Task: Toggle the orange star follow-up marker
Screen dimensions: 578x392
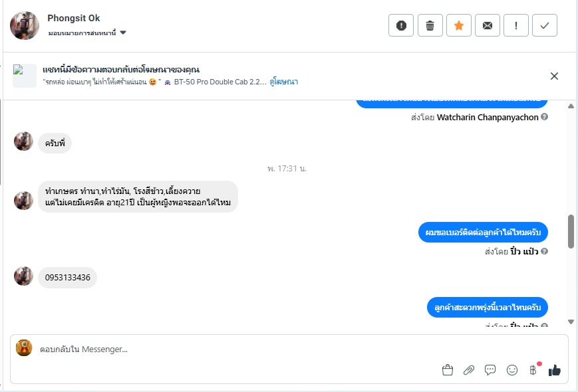Action: [x=458, y=26]
